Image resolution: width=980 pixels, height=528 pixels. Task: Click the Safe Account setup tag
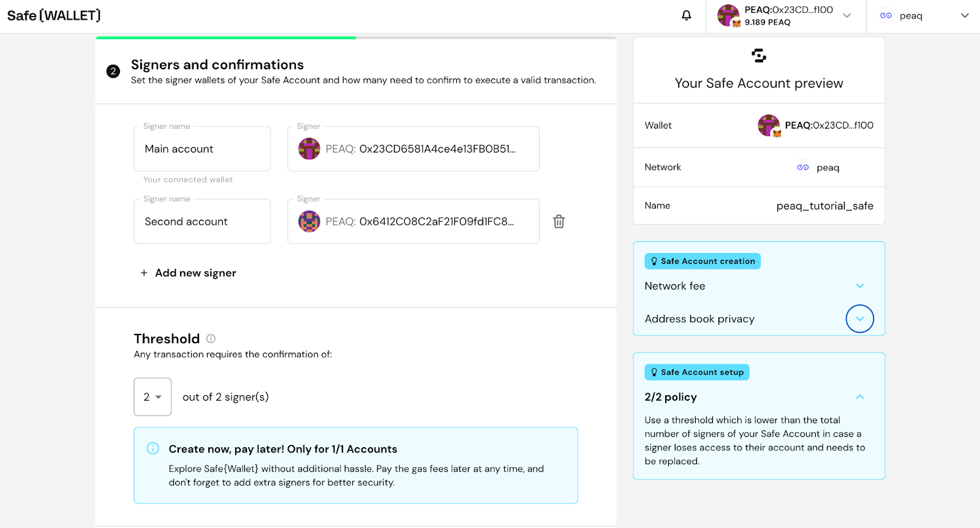point(697,372)
